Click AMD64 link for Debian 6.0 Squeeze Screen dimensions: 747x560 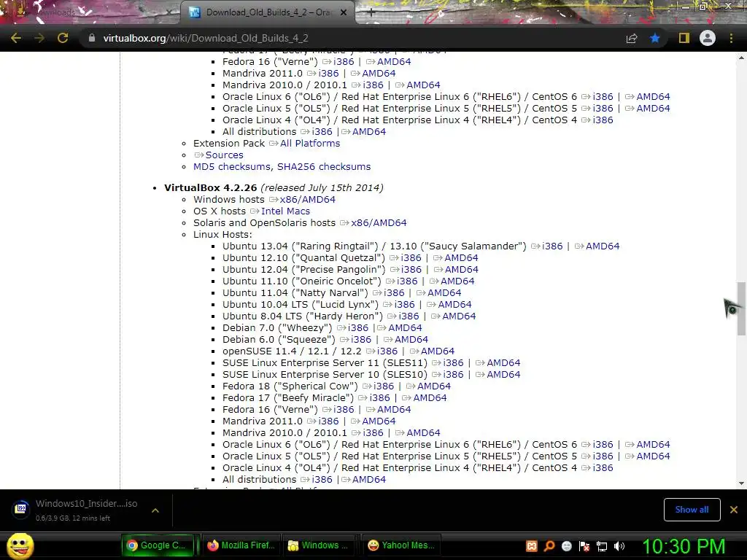(411, 340)
